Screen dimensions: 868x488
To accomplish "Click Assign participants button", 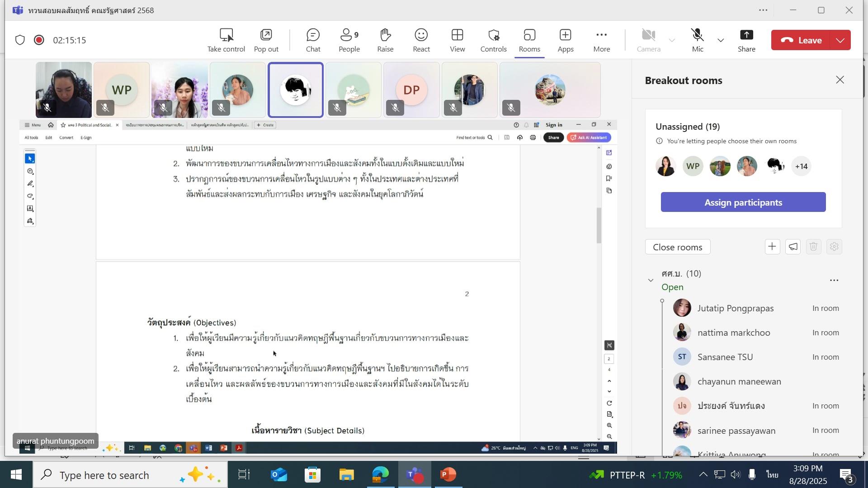I will (743, 202).
